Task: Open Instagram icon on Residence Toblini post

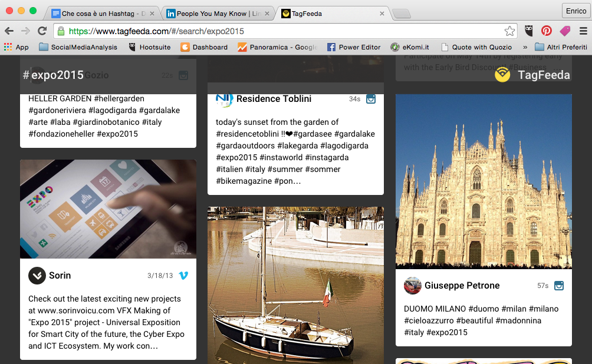Action: (371, 99)
